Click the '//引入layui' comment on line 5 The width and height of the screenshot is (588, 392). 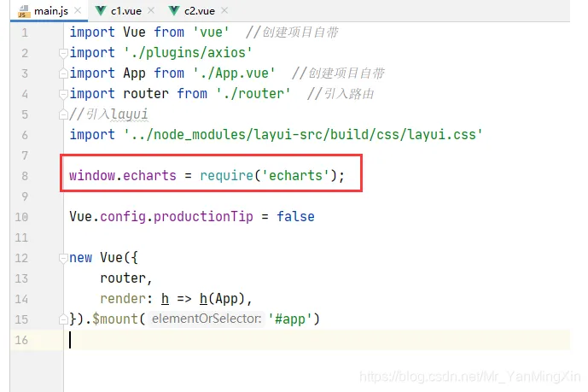[108, 114]
